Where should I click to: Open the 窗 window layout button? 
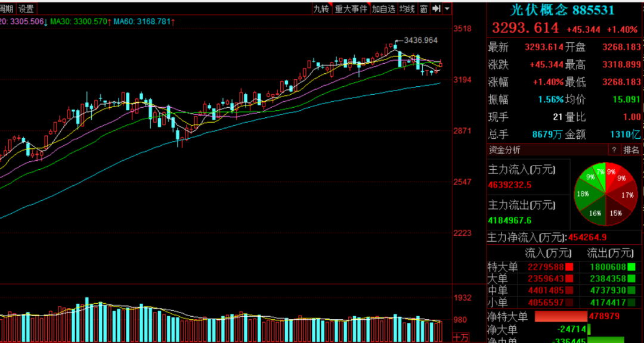tap(423, 8)
